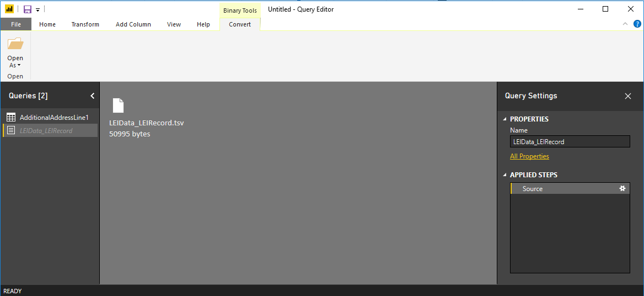Viewport: 644px width, 296px height.
Task: Open Source step settings gear icon
Action: [x=622, y=188]
